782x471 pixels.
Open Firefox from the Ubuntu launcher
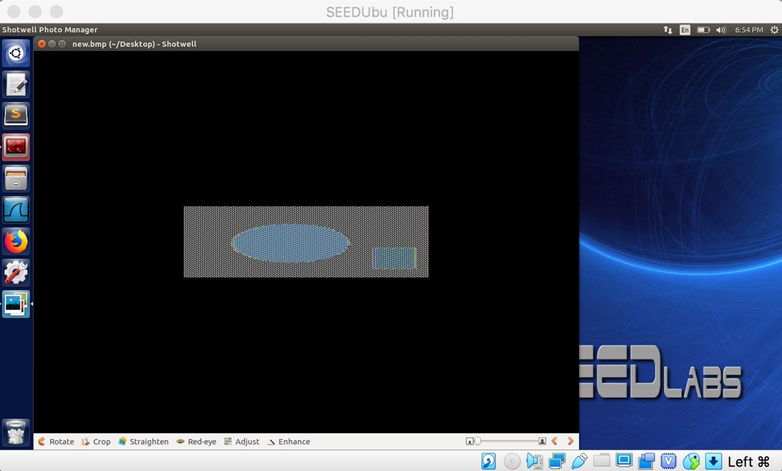tap(16, 241)
